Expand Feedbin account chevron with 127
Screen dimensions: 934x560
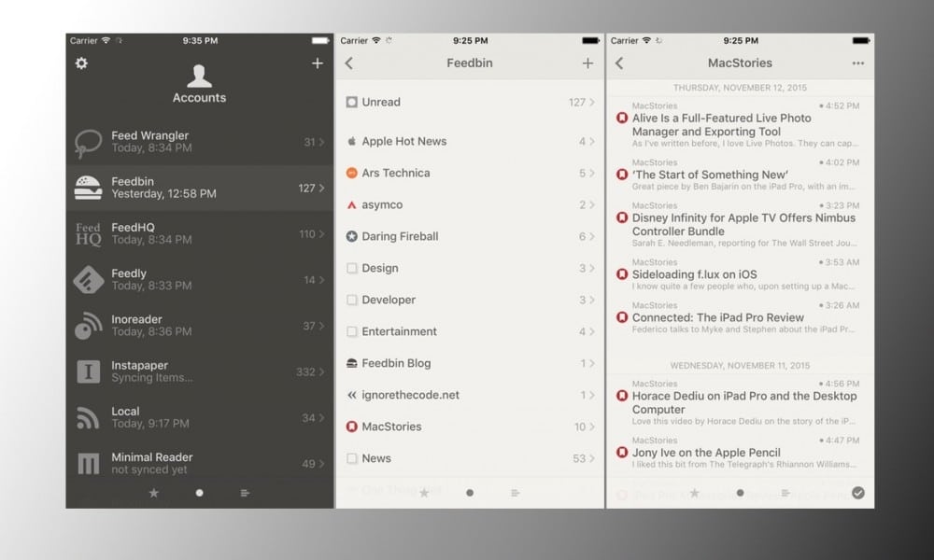pos(321,188)
